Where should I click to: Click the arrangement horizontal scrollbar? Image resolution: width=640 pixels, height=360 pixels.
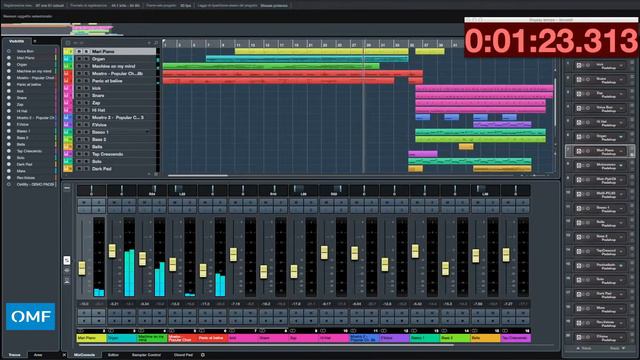(x=198, y=176)
